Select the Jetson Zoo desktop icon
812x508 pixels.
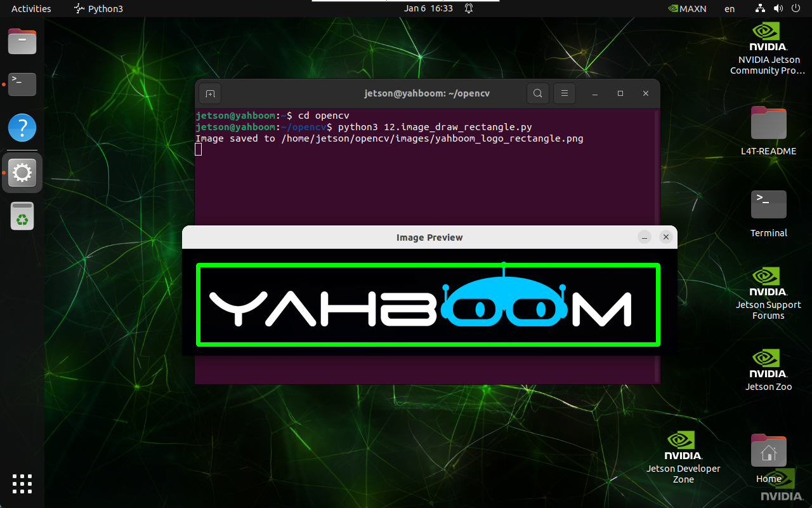(x=768, y=370)
